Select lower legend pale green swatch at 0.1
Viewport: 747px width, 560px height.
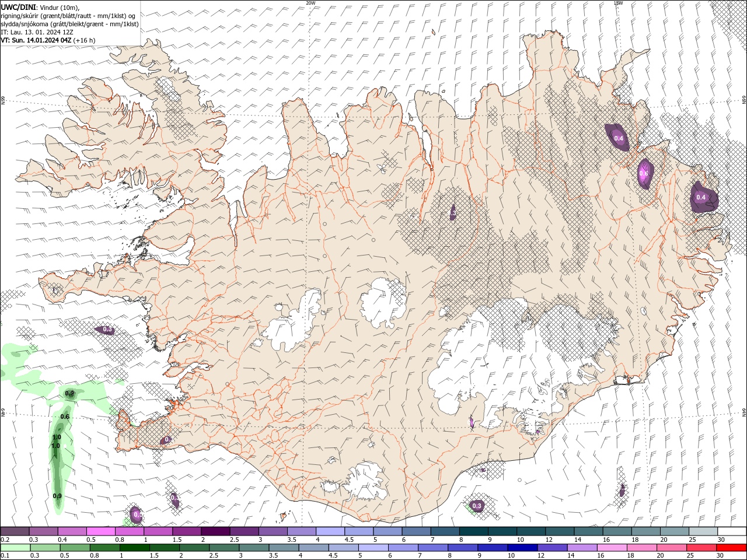15,548
